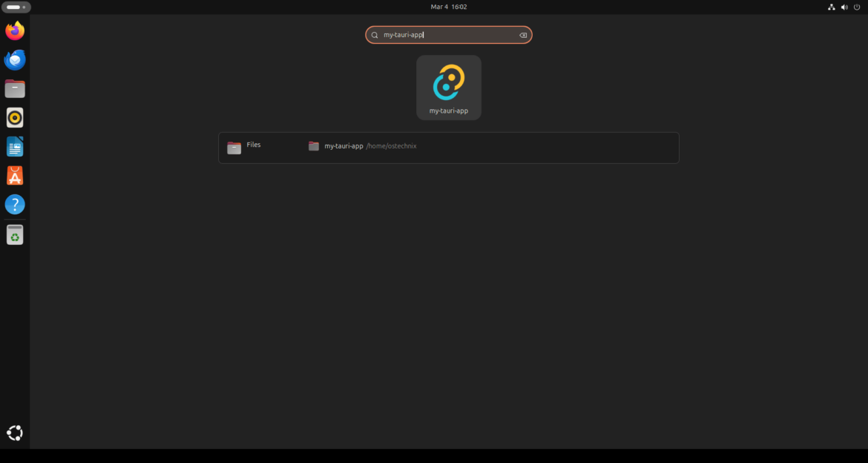The width and height of the screenshot is (868, 463).
Task: Open the network settings indicator
Action: [830, 7]
